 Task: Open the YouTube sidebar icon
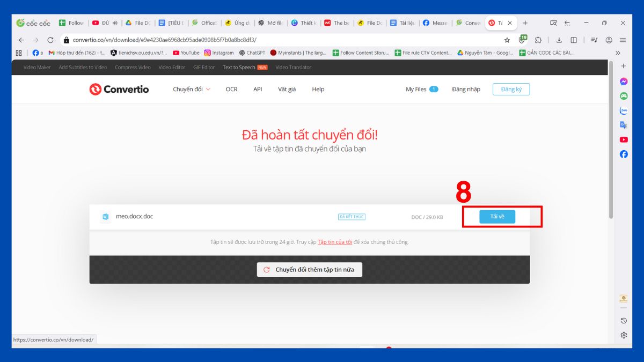coord(624,139)
